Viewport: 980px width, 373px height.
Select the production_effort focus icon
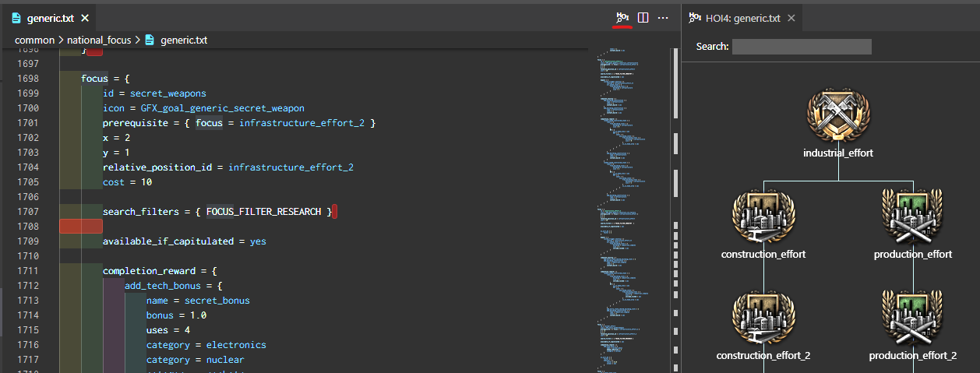(913, 217)
